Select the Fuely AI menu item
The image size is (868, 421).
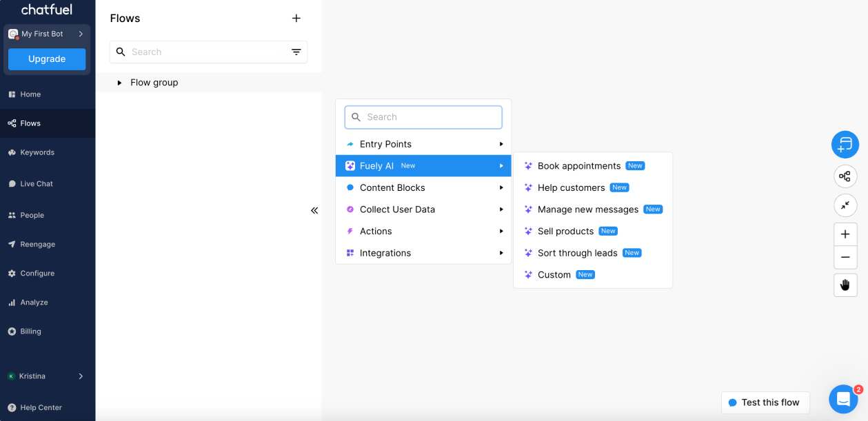[x=423, y=166]
